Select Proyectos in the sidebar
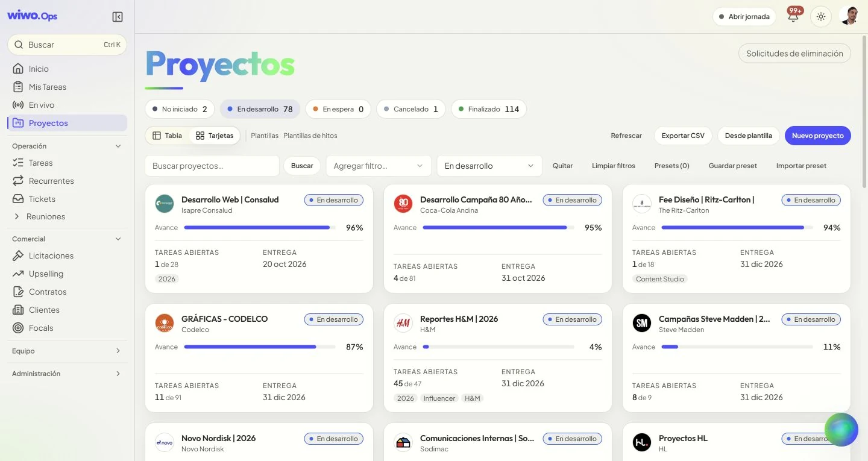Screen dimensions: 868x461 point(68,123)
